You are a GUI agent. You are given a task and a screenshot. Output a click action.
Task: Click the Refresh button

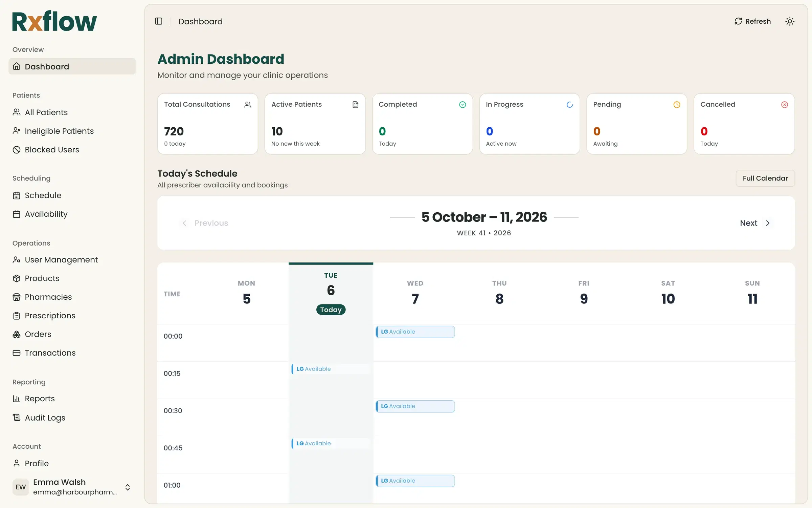752,21
